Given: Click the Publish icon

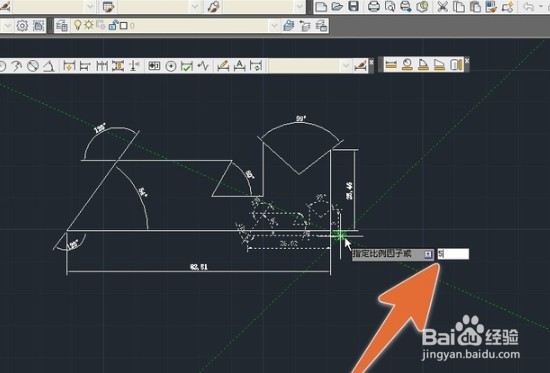Looking at the screenshot, I should (x=406, y=6).
